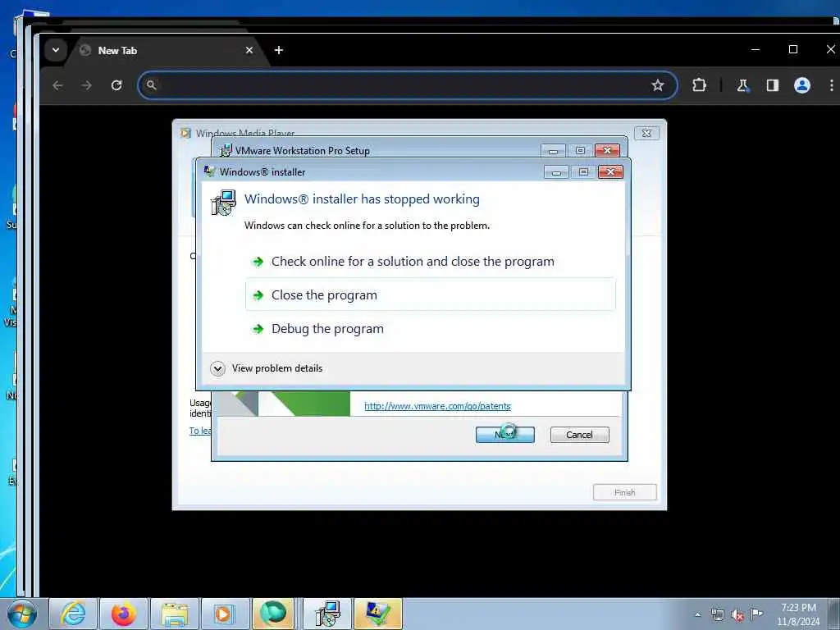This screenshot has height=630, width=840.
Task: Bookmark this tab with the star icon
Action: (657, 85)
